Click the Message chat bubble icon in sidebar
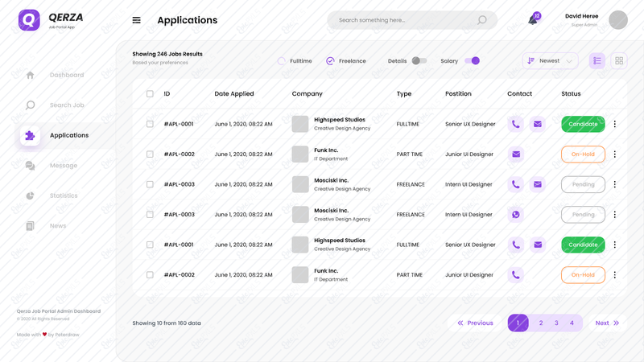The width and height of the screenshot is (644, 362). pos(30,166)
